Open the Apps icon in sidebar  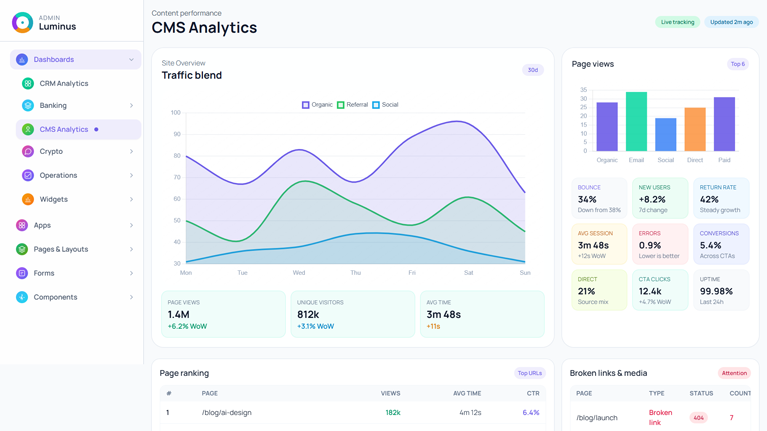point(22,226)
